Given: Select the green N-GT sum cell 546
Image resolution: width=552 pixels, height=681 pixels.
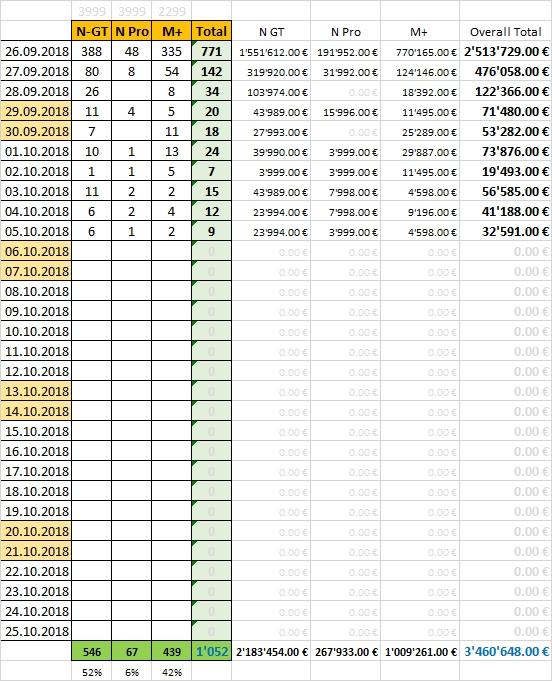Looking at the screenshot, I should pyautogui.click(x=91, y=651).
